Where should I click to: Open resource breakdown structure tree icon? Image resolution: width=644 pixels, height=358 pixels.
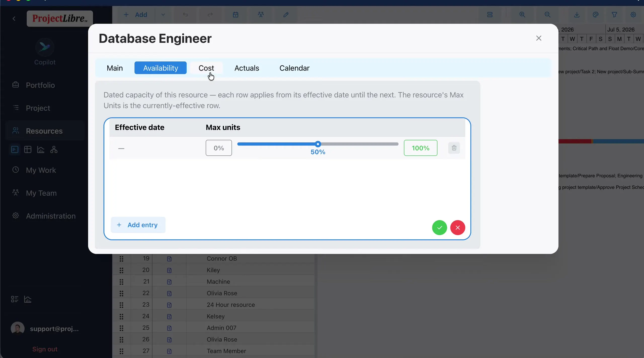tap(54, 150)
